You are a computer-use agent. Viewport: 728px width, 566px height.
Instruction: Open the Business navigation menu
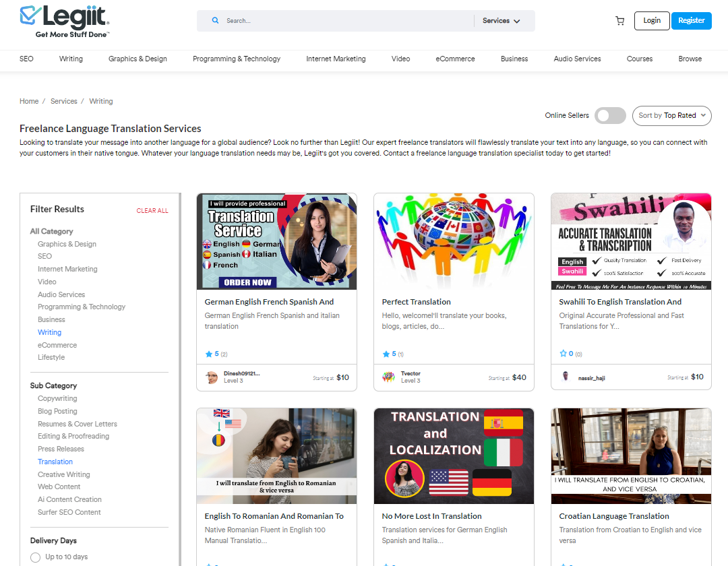(x=514, y=59)
